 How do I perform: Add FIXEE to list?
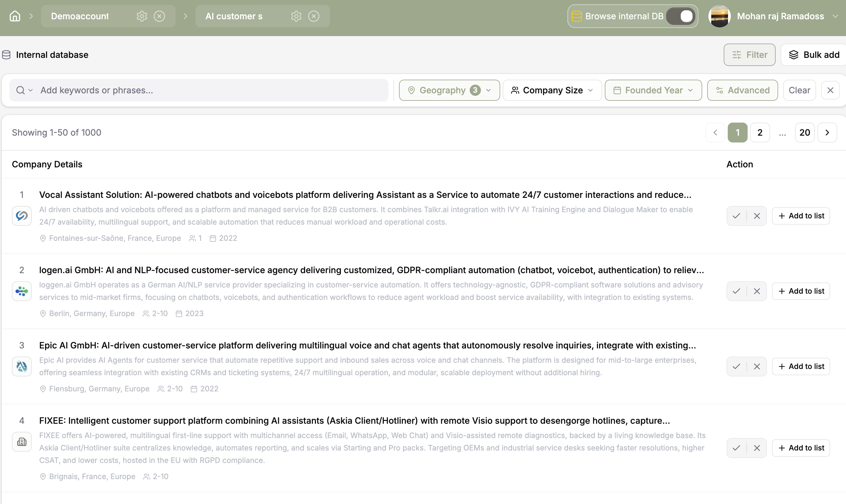coord(801,448)
